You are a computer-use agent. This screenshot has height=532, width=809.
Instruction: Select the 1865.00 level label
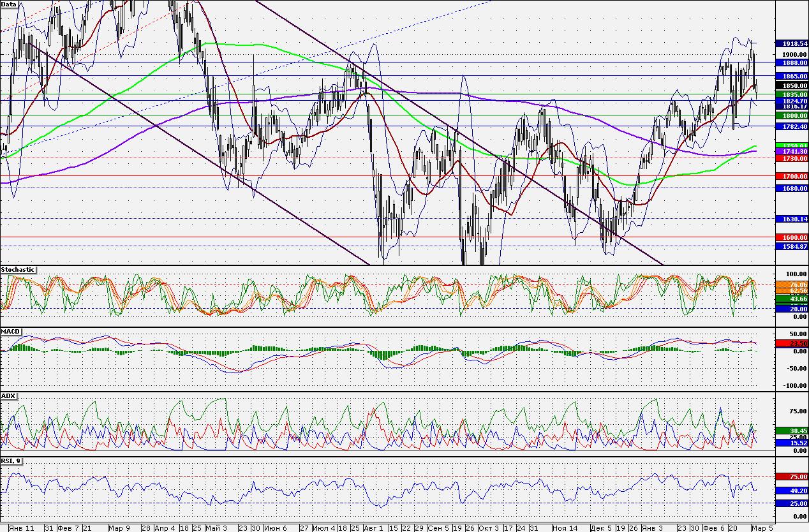click(791, 76)
